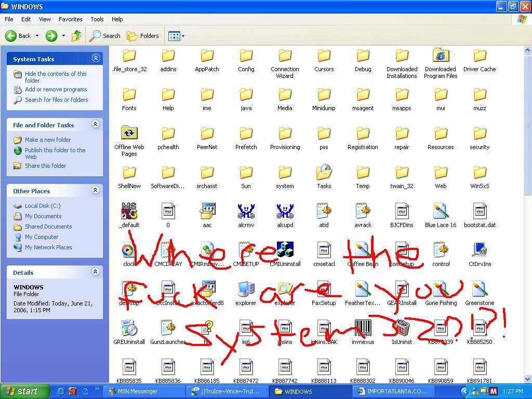
Task: Select the Offline Web Pages folder icon
Action: pos(129,134)
